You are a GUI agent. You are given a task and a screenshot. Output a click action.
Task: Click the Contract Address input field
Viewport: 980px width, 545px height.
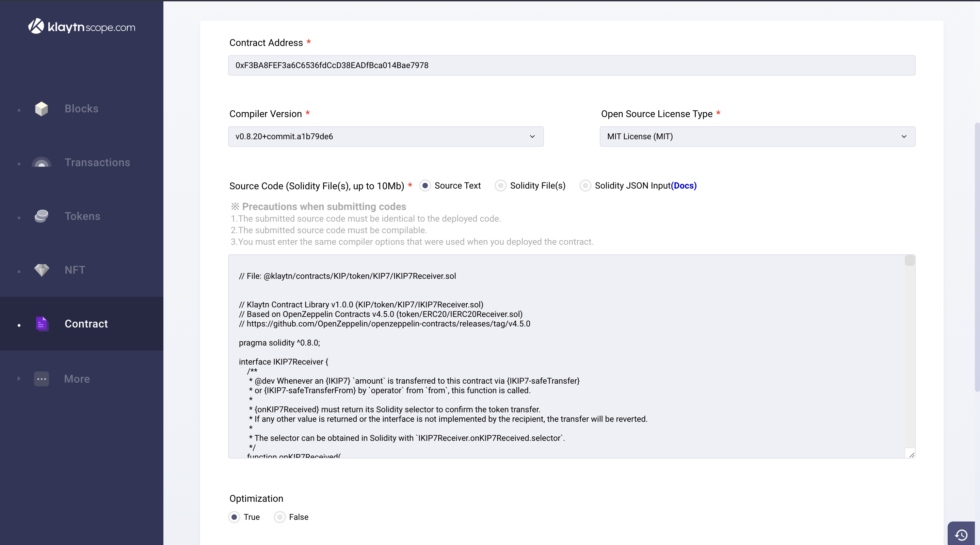click(572, 65)
